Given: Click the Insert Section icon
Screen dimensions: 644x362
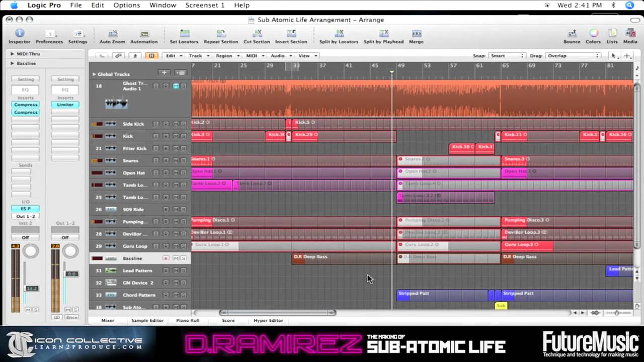Looking at the screenshot, I should [291, 34].
